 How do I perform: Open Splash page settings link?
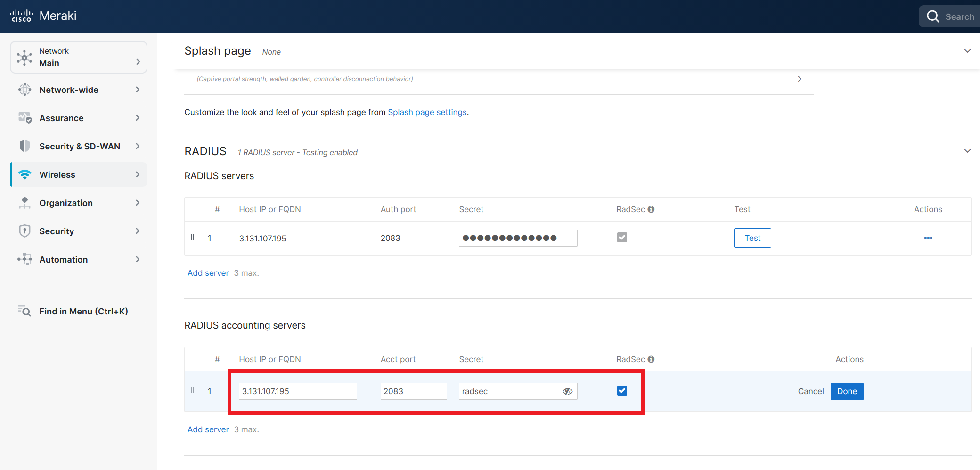[x=427, y=112]
